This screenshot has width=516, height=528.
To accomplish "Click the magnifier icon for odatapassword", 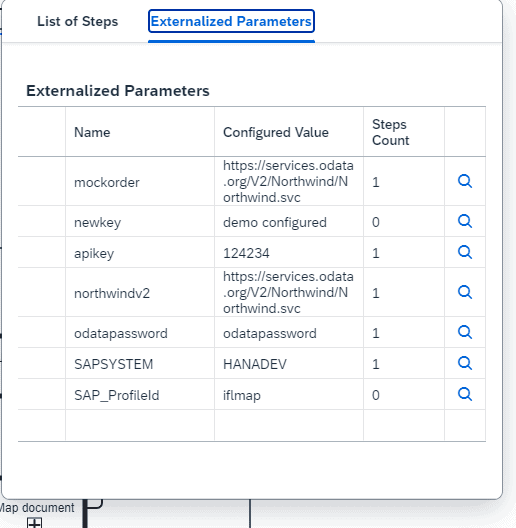I will point(465,332).
